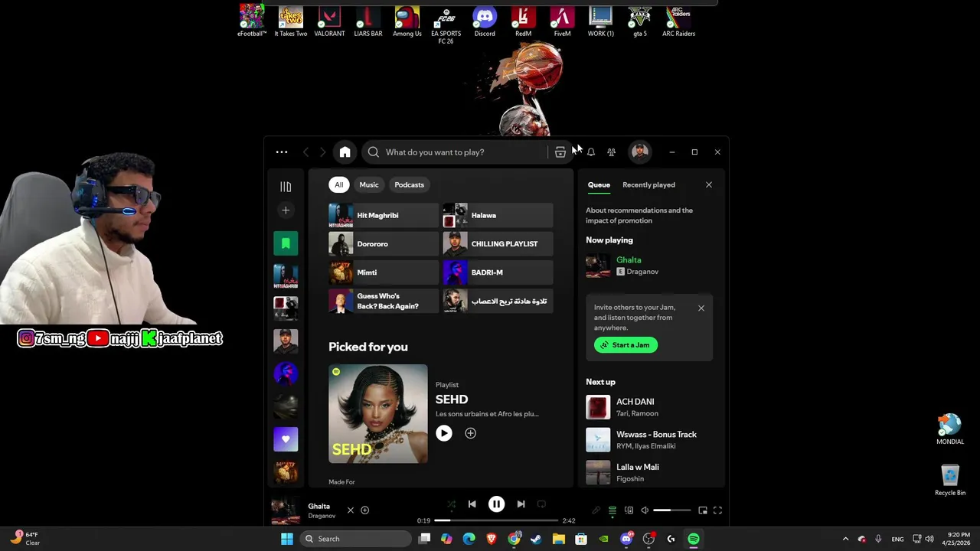980x551 pixels.
Task: Open the Dorororo tile
Action: coord(384,244)
